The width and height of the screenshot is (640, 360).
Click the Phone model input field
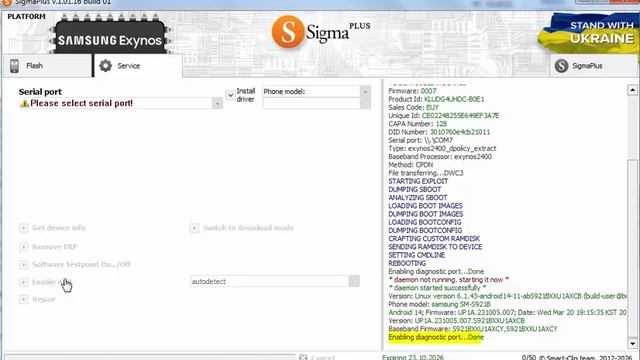[x=311, y=104]
